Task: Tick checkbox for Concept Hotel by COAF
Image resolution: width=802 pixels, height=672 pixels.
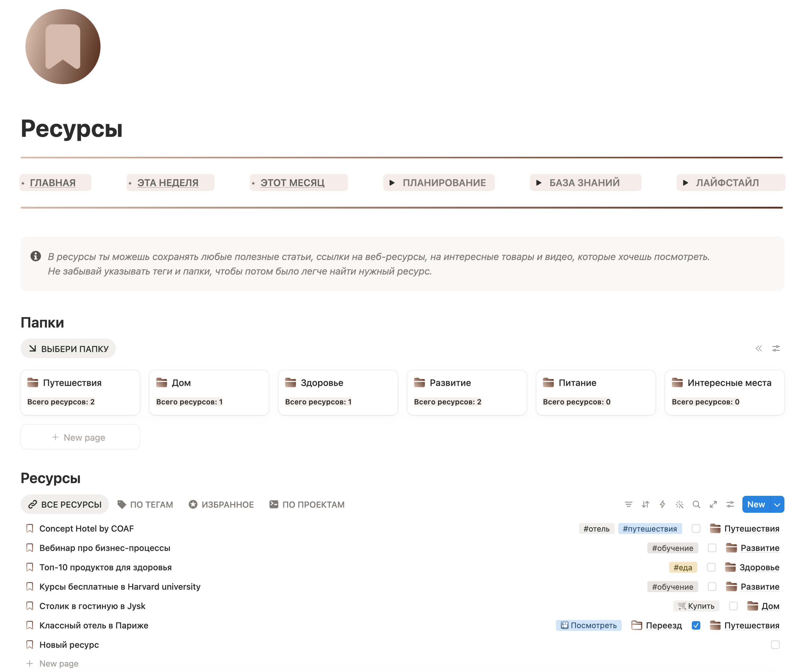Action: click(696, 528)
